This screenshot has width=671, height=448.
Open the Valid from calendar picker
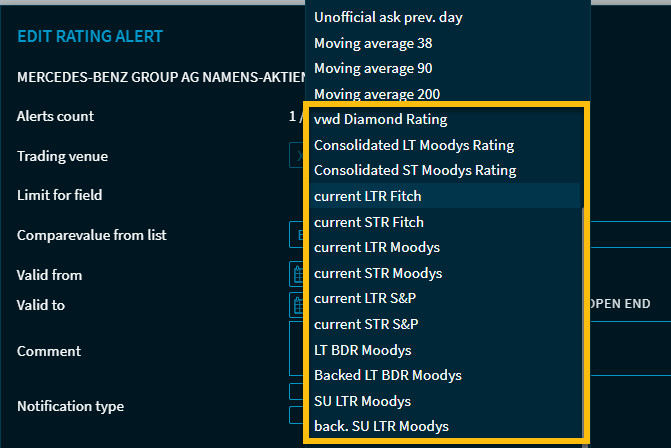pyautogui.click(x=297, y=274)
